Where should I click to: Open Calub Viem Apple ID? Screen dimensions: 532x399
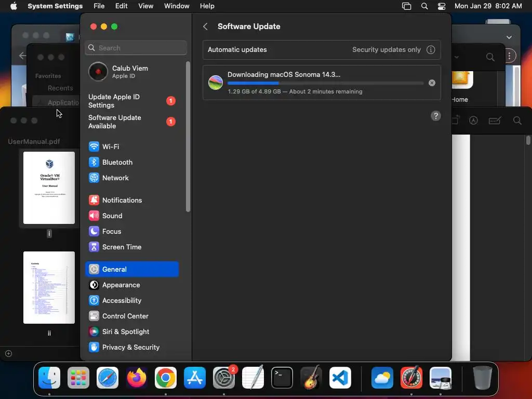click(131, 72)
